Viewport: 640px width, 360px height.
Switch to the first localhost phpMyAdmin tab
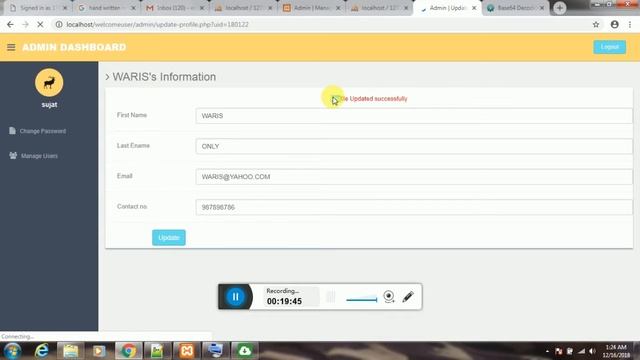(243, 8)
